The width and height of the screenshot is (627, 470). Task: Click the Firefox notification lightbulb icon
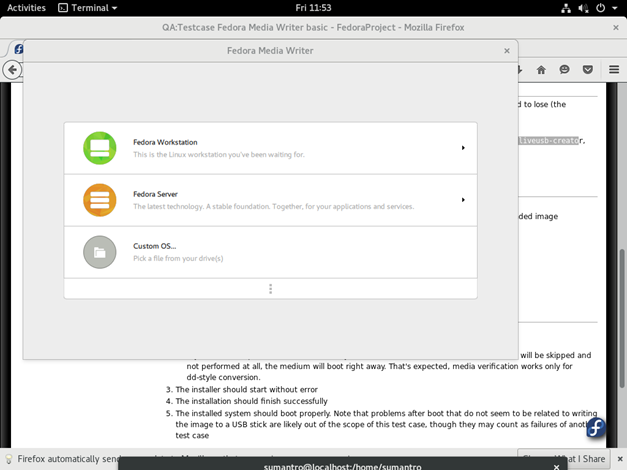pos(8,459)
